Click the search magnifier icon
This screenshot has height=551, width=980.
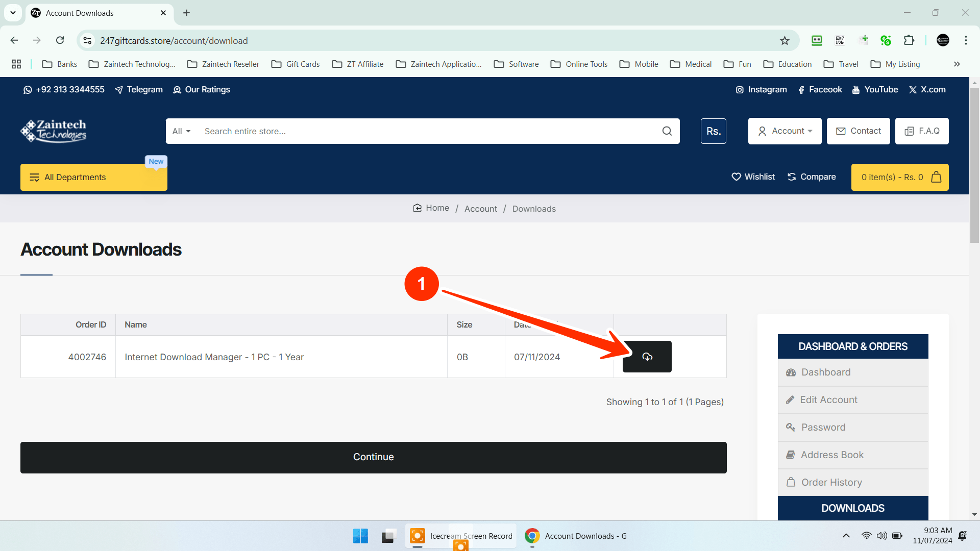point(667,131)
